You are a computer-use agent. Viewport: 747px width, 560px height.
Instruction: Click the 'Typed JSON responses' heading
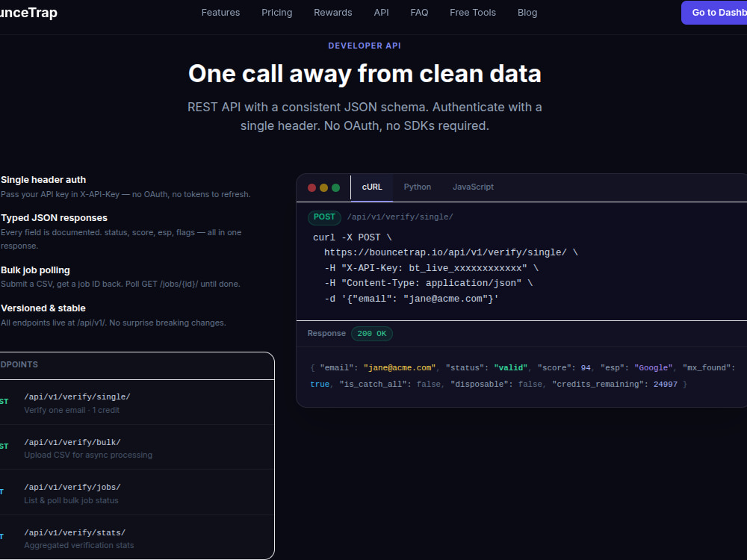[55, 217]
